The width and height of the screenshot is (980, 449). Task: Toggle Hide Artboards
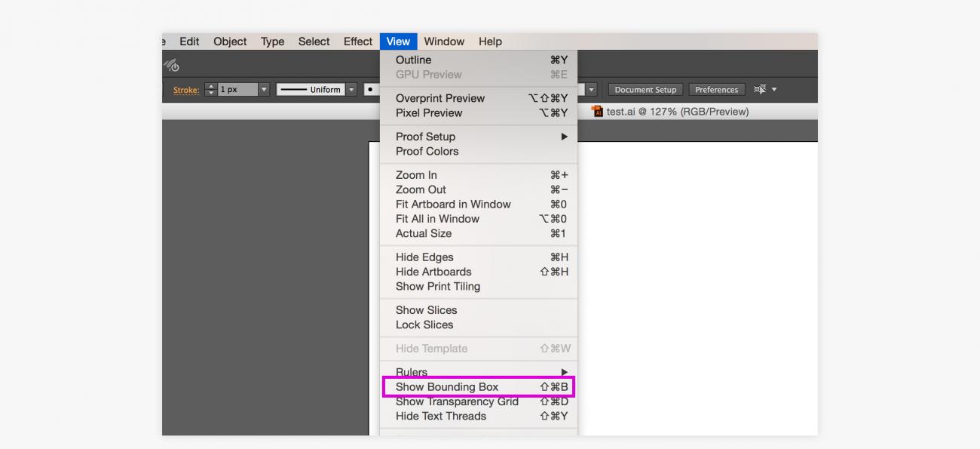click(x=479, y=272)
